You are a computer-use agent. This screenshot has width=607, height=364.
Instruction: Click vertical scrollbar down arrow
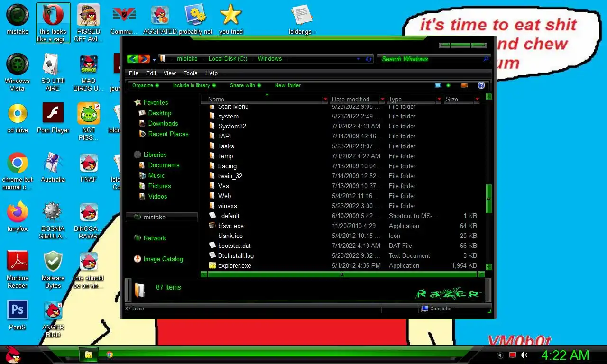coord(488,266)
